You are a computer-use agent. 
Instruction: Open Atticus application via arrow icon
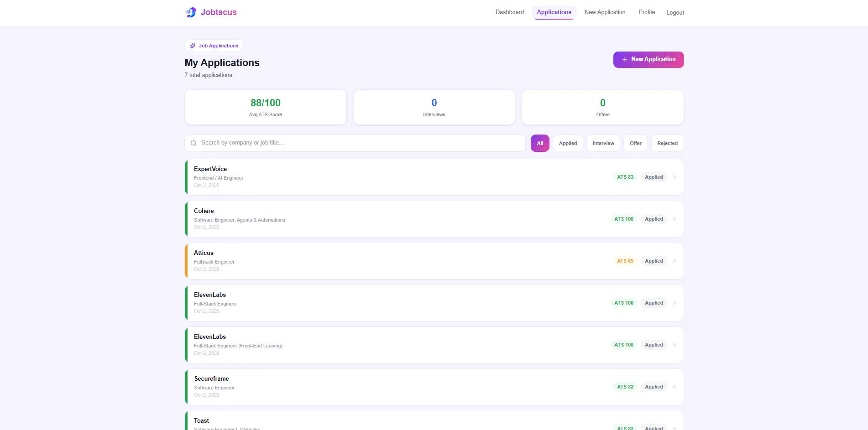pyautogui.click(x=674, y=261)
